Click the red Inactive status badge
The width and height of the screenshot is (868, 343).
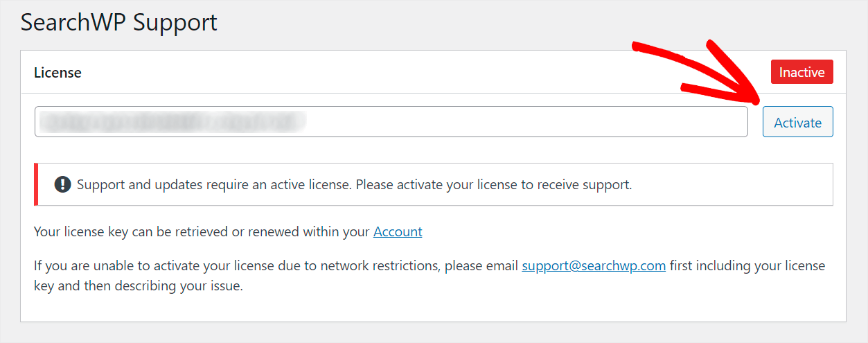pos(801,72)
